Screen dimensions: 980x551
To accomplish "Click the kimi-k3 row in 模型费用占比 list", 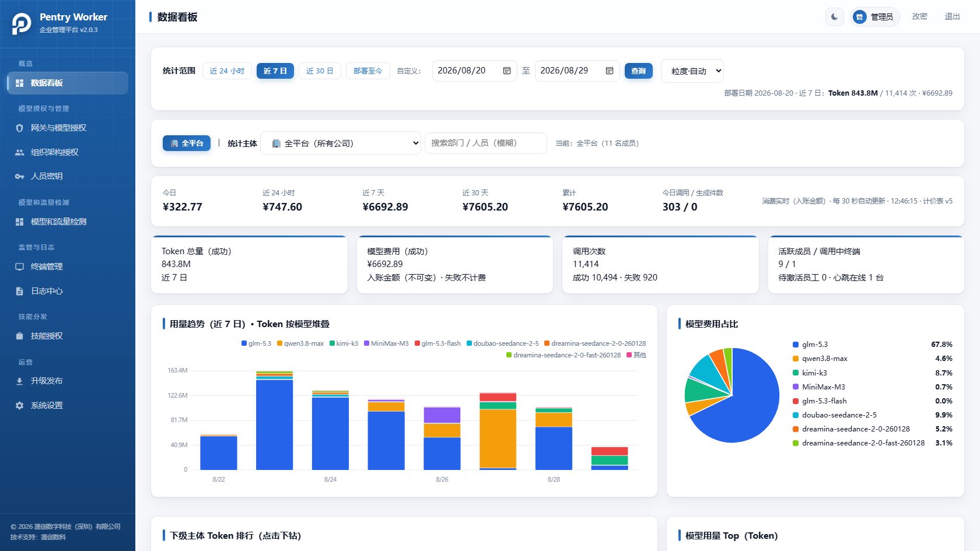I will pos(872,373).
